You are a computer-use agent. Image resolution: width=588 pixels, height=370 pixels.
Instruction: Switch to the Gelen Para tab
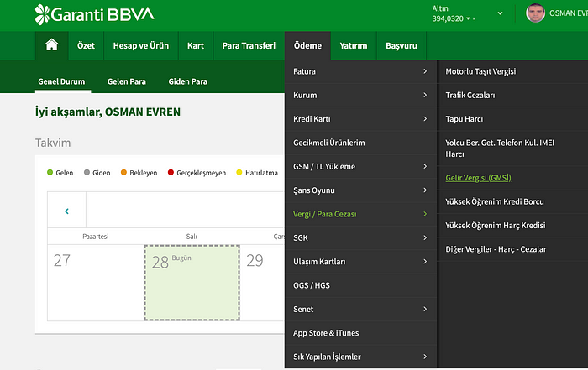126,81
